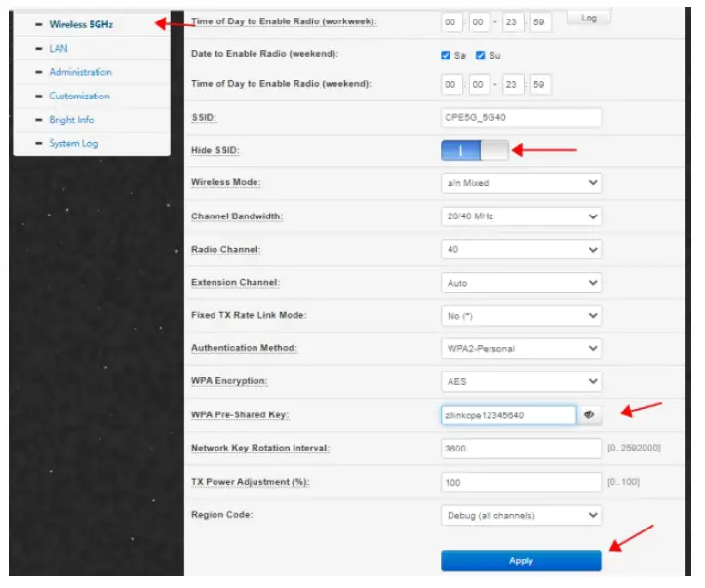Click the workweek end hour field
The height and width of the screenshot is (588, 705).
(513, 22)
